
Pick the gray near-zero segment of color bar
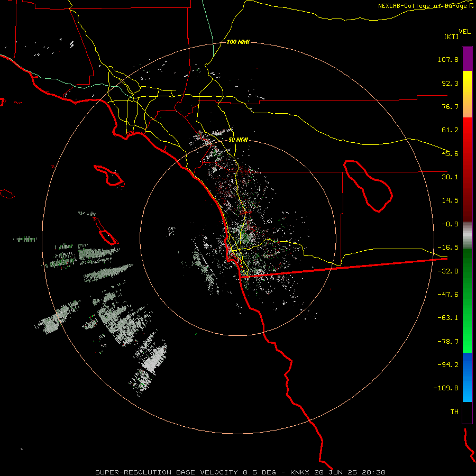coord(467,235)
